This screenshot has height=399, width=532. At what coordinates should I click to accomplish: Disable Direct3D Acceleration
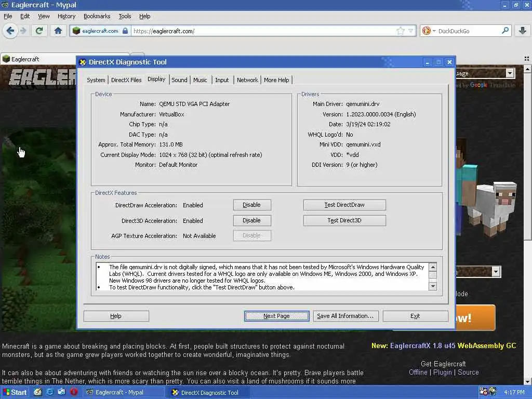(x=252, y=220)
